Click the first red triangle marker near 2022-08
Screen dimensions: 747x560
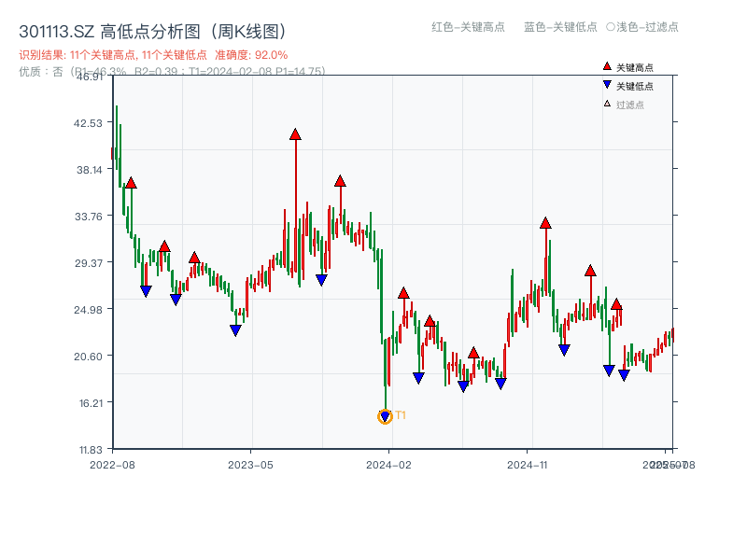coord(130,183)
